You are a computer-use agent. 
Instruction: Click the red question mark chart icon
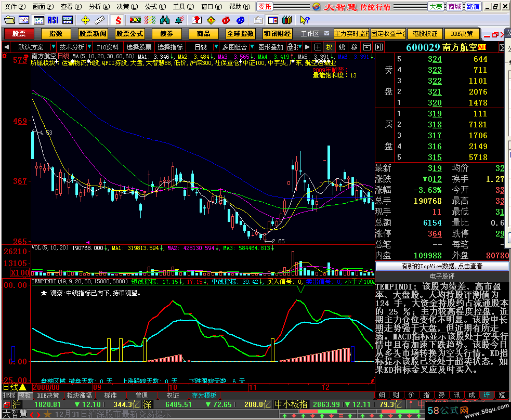pos(196,20)
